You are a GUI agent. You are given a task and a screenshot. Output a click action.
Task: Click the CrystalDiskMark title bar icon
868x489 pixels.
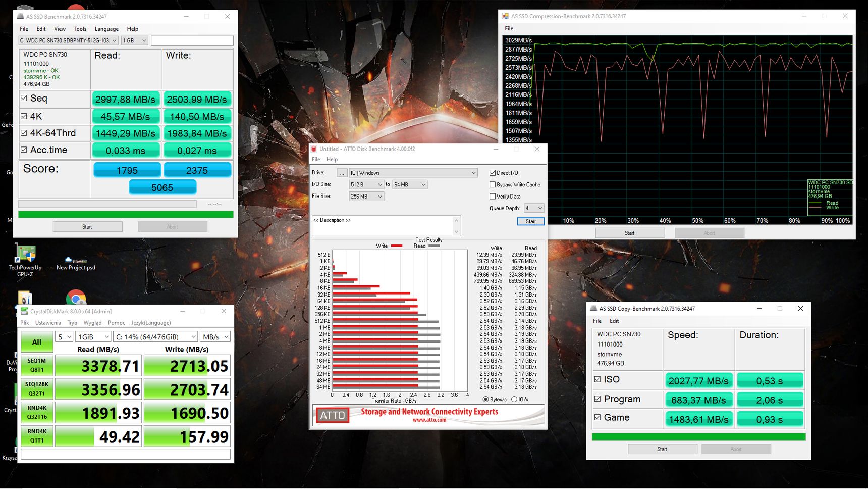click(24, 311)
